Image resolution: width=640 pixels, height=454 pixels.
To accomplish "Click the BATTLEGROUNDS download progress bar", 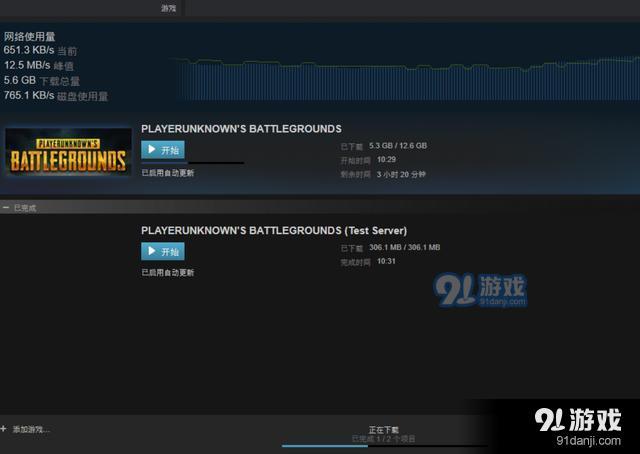I will point(193,163).
